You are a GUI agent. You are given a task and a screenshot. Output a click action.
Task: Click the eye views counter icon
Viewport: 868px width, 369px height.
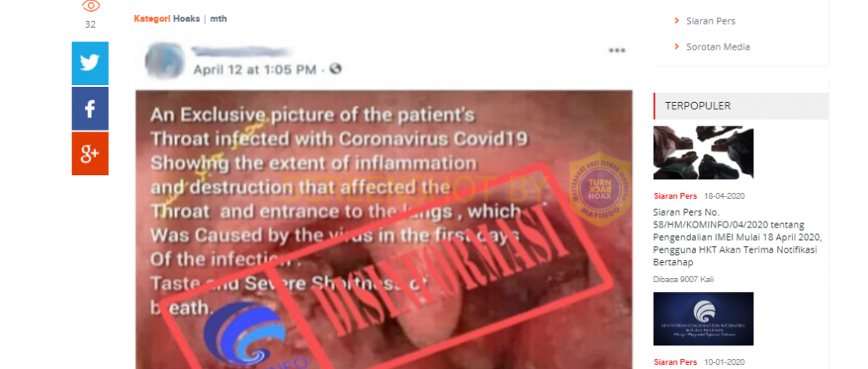pyautogui.click(x=91, y=6)
